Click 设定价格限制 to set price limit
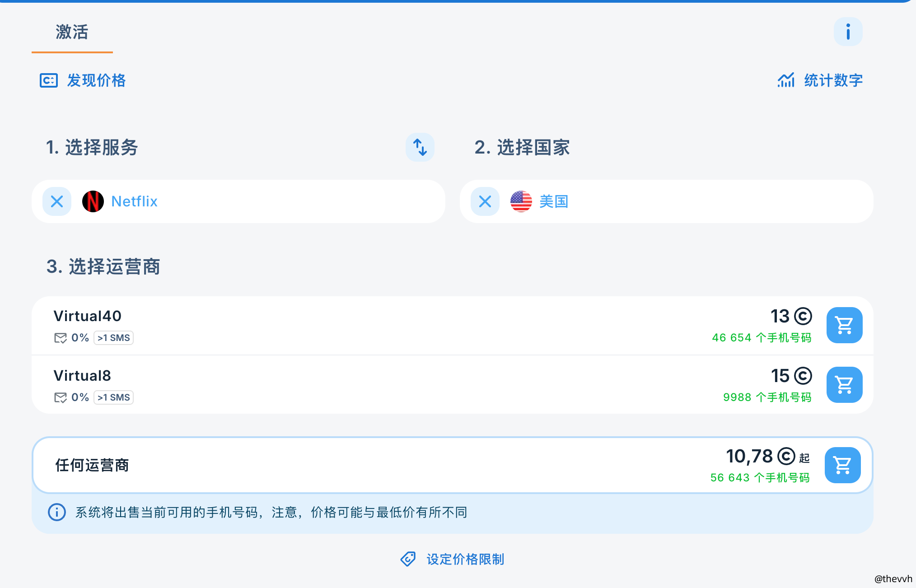The image size is (916, 588). (x=465, y=559)
